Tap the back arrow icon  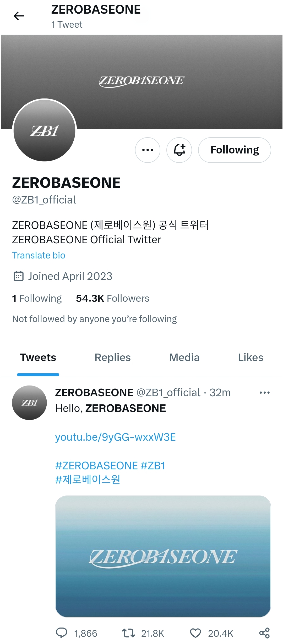coord(19,16)
